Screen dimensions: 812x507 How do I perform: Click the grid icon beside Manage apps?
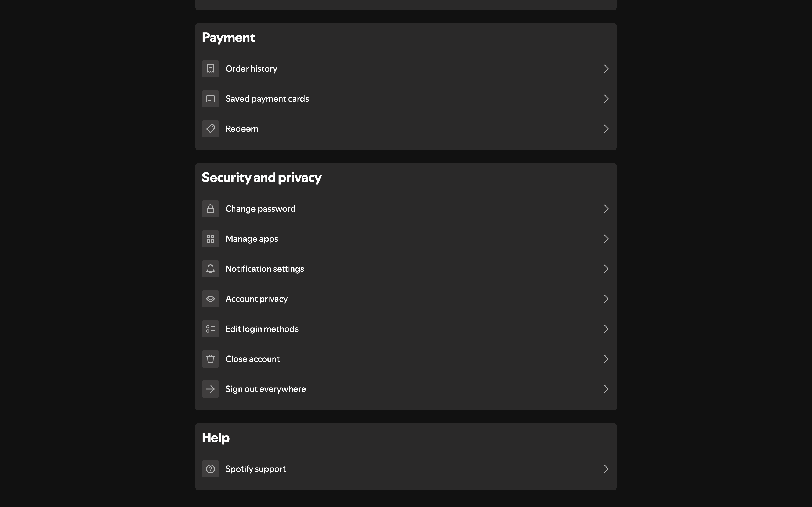pos(210,239)
